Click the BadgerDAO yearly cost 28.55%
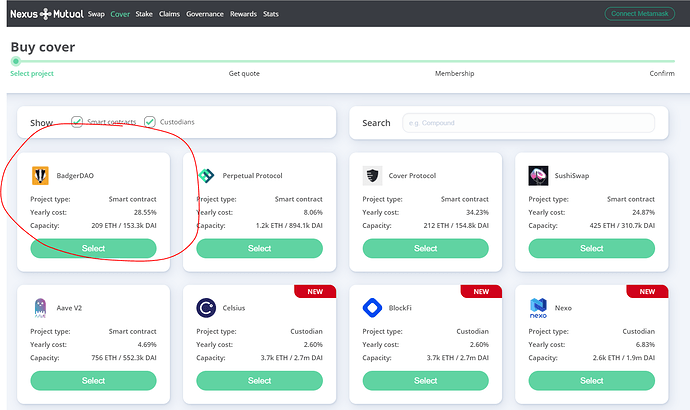This screenshot has width=690, height=410. coord(145,212)
